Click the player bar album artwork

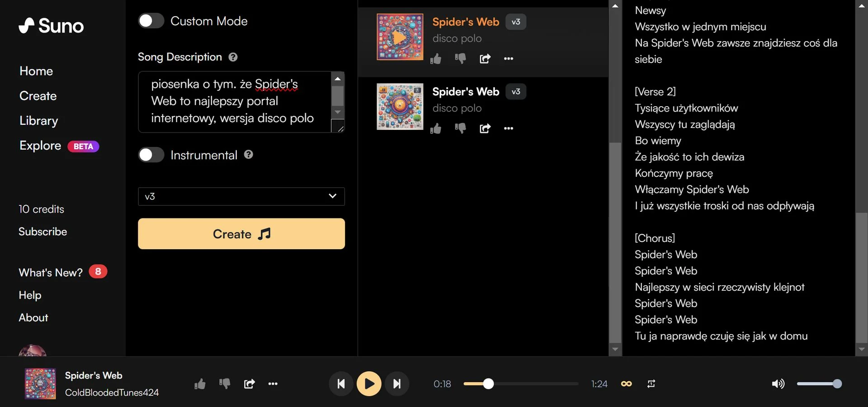pos(40,383)
